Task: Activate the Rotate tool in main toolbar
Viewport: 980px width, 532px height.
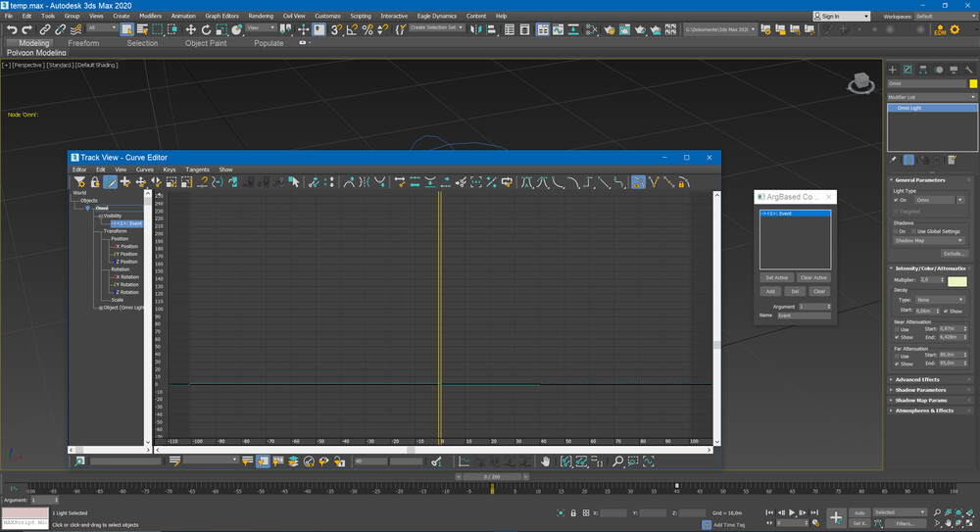Action: pyautogui.click(x=206, y=29)
